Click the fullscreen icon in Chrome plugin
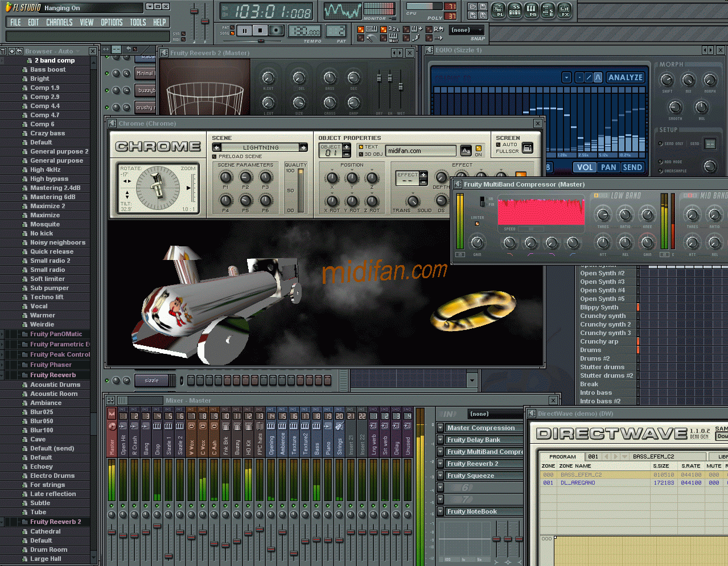The width and height of the screenshot is (728, 566). pyautogui.click(x=528, y=148)
